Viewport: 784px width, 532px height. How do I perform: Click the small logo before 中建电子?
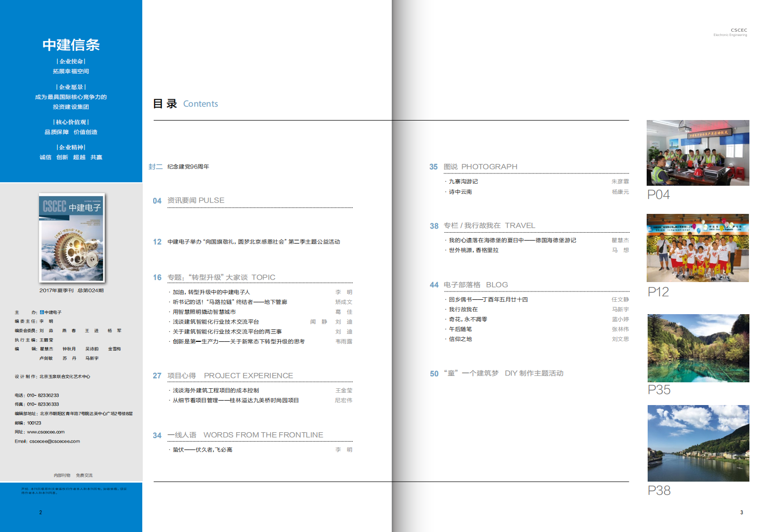pos(42,312)
